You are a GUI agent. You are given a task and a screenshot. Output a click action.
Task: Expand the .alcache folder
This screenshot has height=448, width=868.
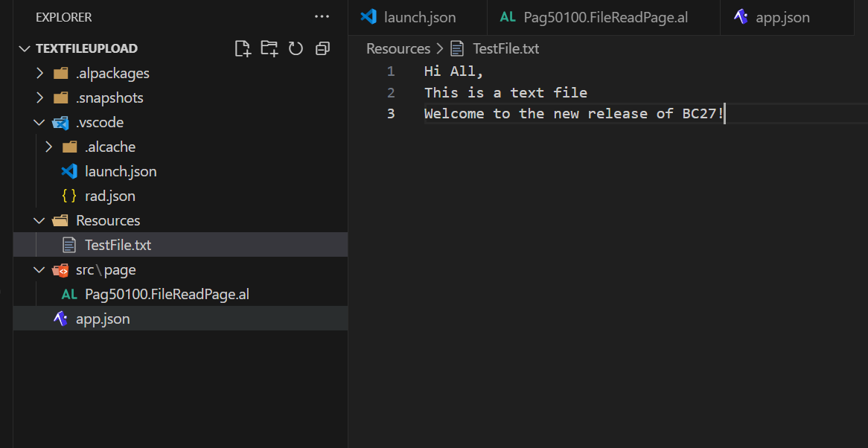tap(49, 147)
